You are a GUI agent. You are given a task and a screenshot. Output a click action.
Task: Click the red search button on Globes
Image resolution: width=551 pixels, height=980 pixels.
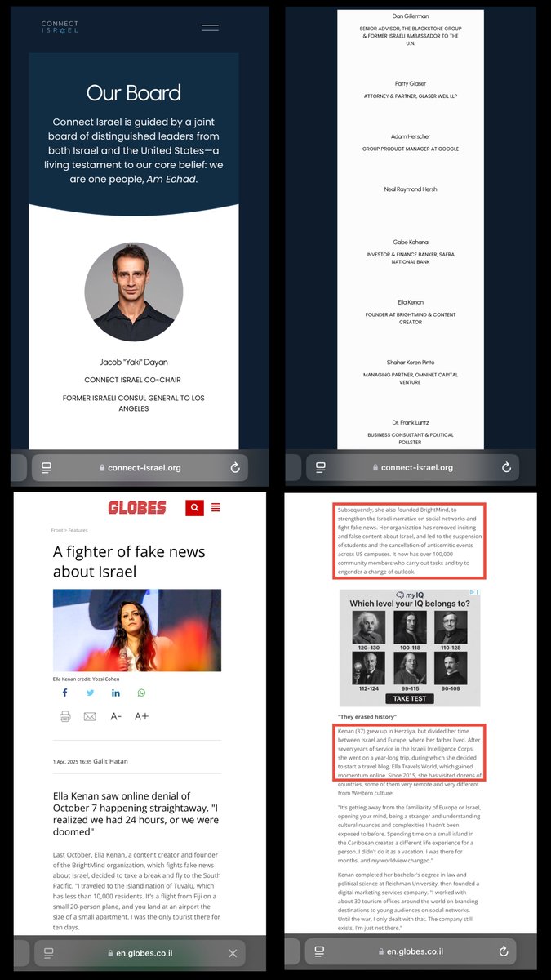pos(194,508)
